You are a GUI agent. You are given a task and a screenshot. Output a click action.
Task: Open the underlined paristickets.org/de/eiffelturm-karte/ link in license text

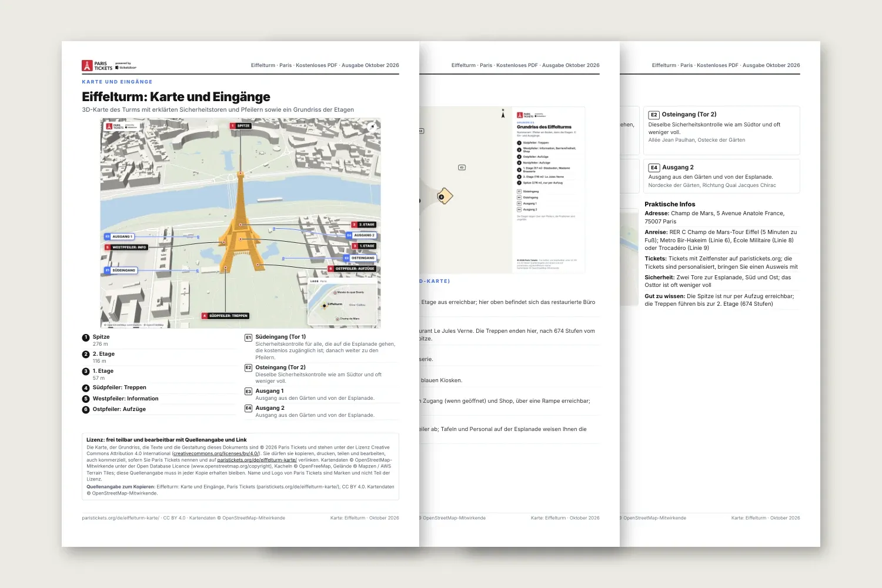[257, 460]
